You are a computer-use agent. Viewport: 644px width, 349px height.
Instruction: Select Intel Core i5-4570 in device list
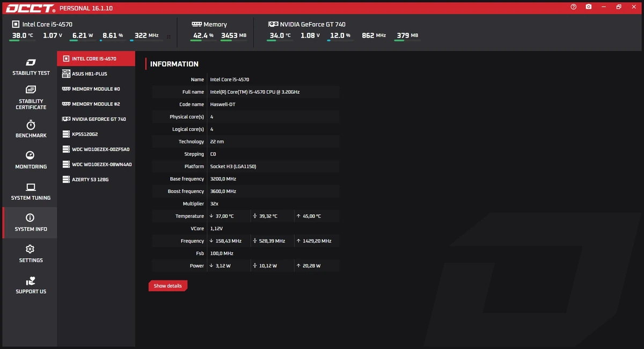96,59
